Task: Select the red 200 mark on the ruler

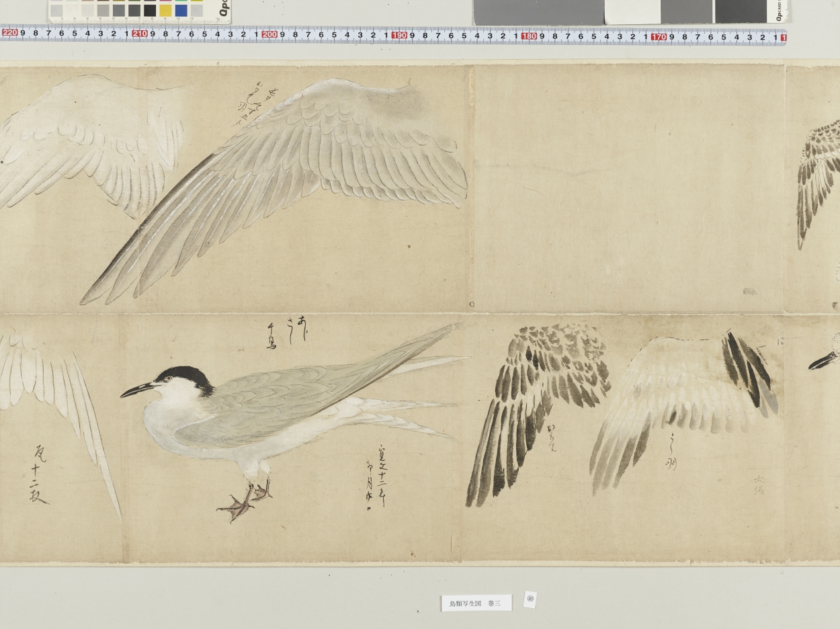Action: click(269, 34)
